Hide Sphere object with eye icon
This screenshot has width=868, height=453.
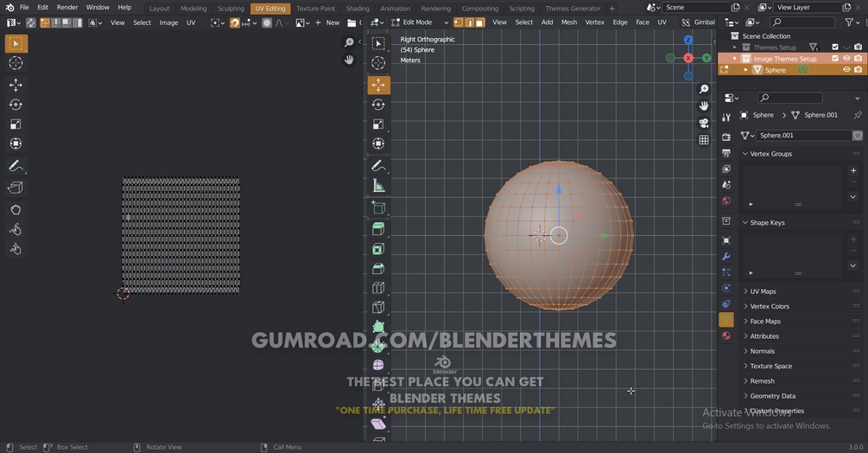[846, 70]
